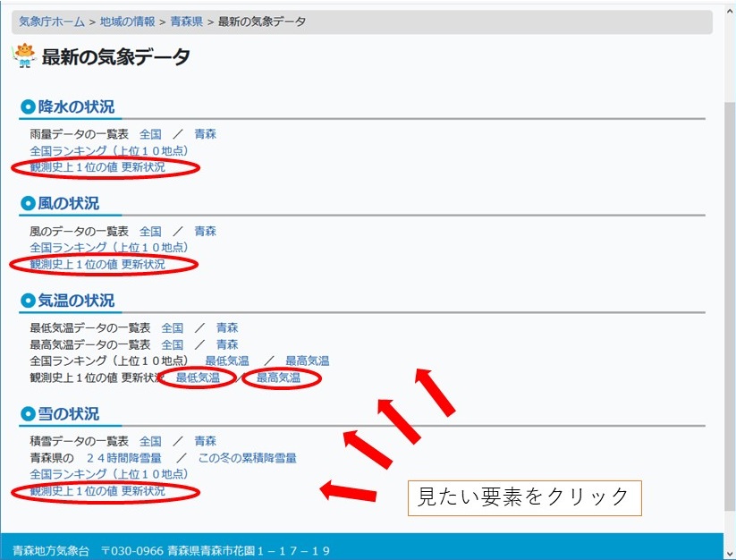
Task: Select the 気温の状況 section heading
Action: coord(76,301)
